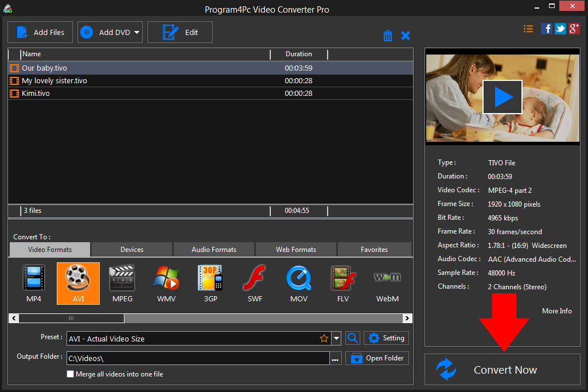
Task: Select the SWF Flash format icon
Action: pyautogui.click(x=255, y=283)
